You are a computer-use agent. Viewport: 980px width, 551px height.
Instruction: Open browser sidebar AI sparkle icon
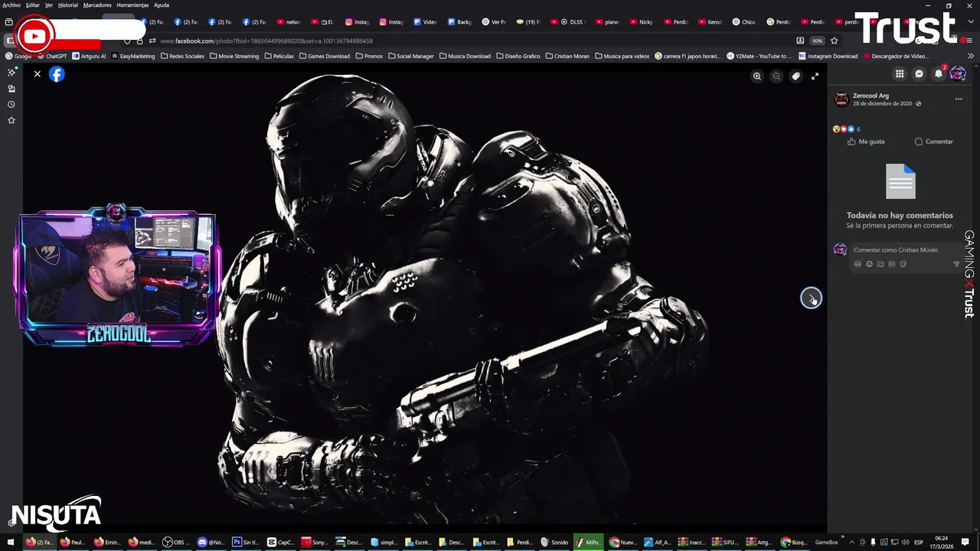[11, 72]
